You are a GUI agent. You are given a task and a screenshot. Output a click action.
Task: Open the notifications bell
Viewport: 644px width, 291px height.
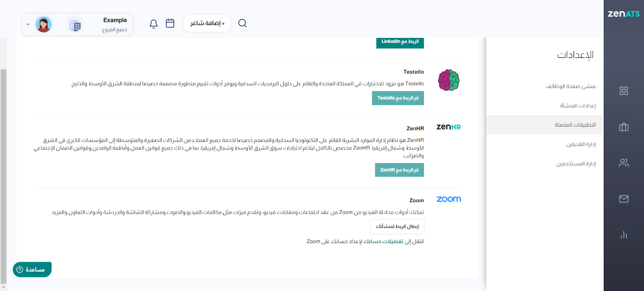pyautogui.click(x=153, y=24)
